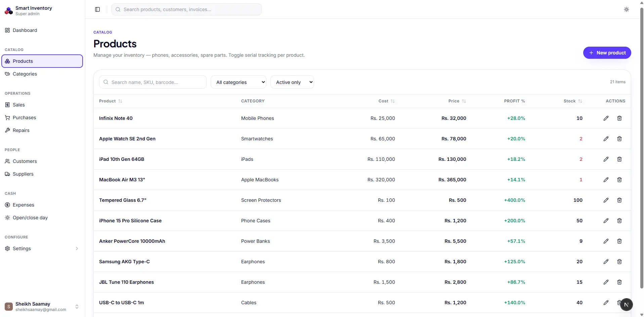Edit JBL Tune 110 Earphones
Image resolution: width=644 pixels, height=317 pixels.
606,282
